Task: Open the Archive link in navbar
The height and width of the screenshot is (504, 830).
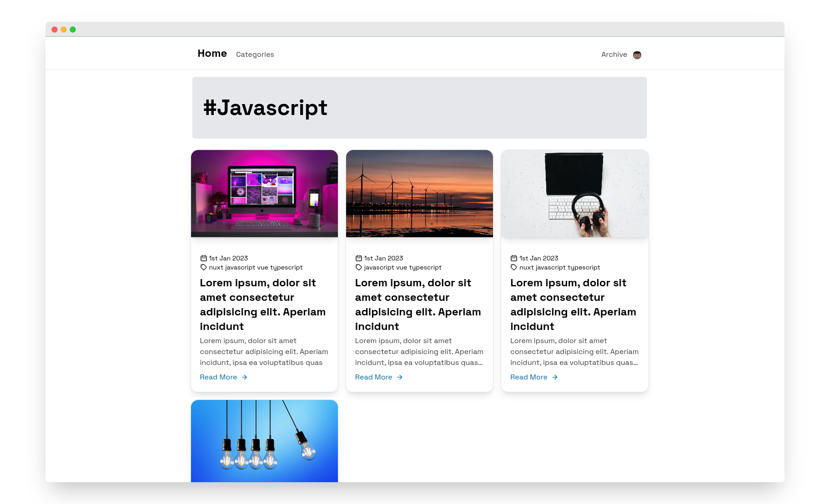Action: (614, 55)
